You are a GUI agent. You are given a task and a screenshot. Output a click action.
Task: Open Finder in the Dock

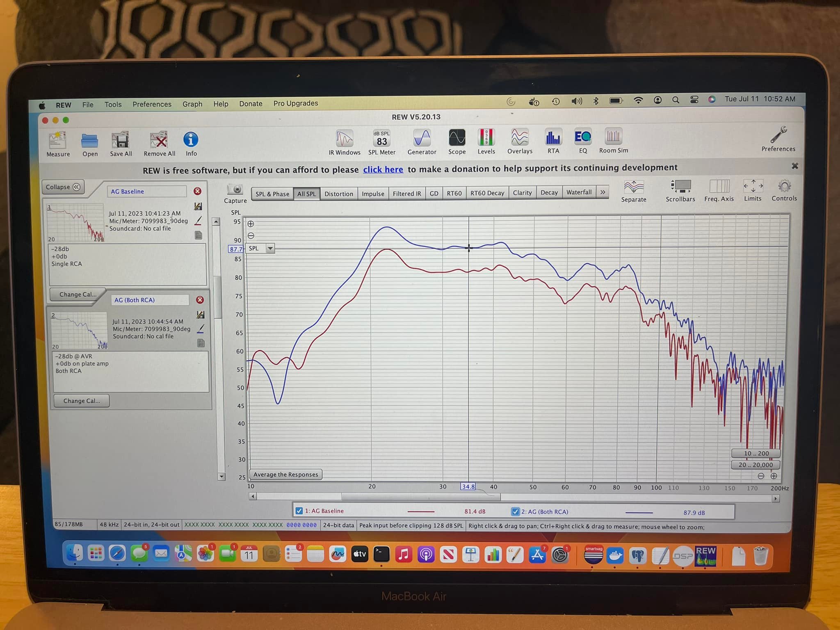tap(74, 553)
